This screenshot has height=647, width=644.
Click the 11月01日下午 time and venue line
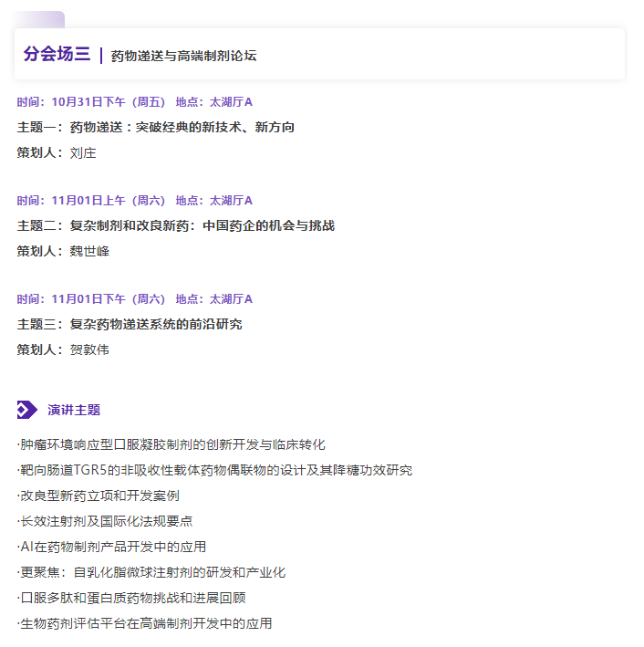coord(134,298)
